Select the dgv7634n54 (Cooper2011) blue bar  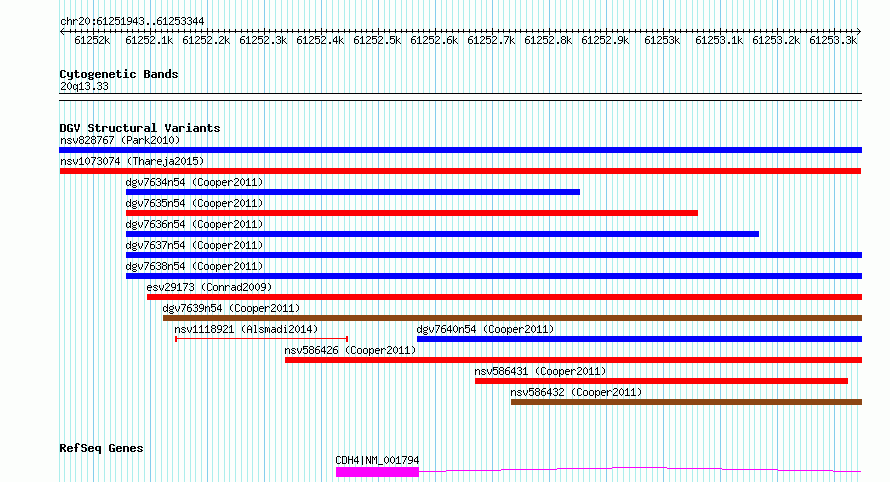tap(352, 192)
